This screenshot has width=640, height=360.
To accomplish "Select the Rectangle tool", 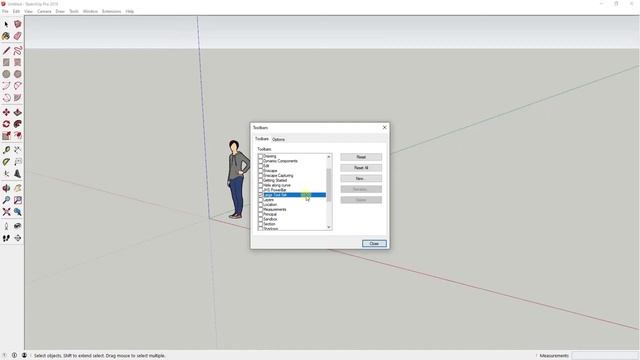I will 6,62.
